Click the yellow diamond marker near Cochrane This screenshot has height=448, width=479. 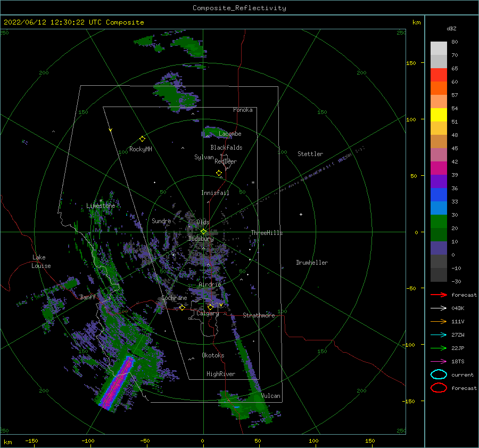pos(182,308)
